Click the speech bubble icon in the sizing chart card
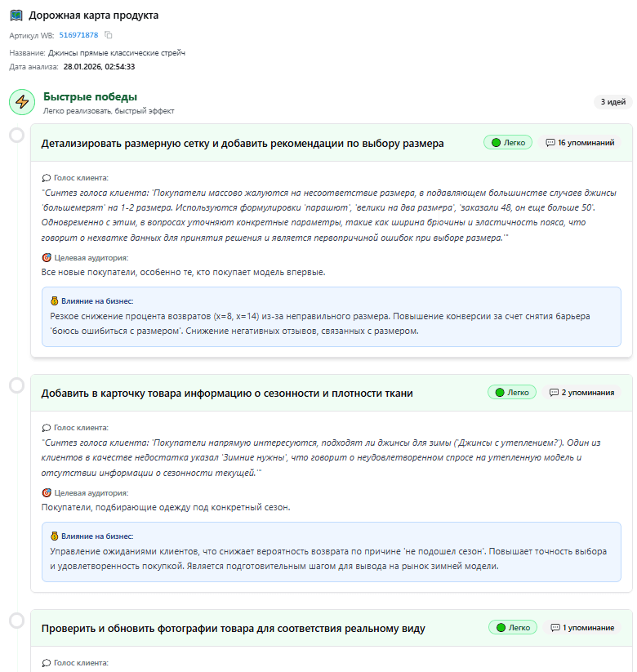The width and height of the screenshot is (637, 672). coord(46,177)
